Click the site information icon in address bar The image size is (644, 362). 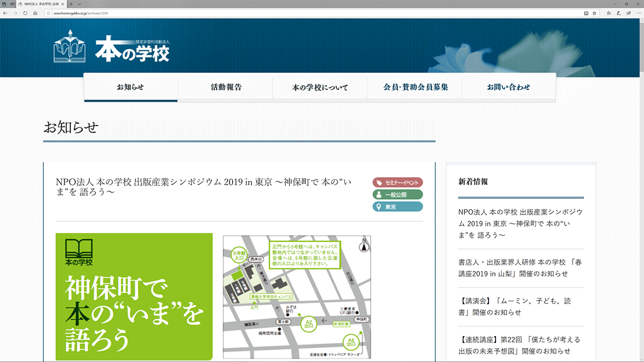49,13
